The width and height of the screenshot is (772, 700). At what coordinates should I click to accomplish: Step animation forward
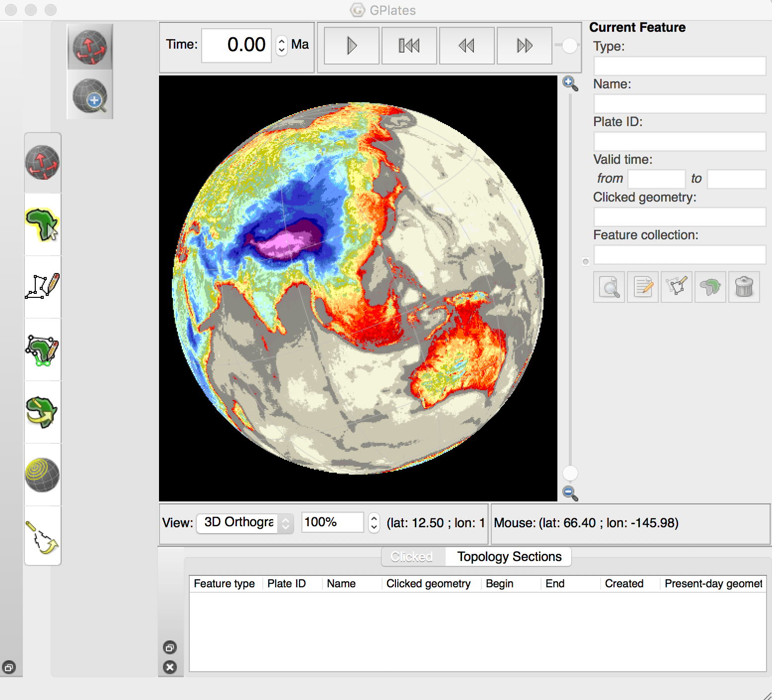[525, 46]
